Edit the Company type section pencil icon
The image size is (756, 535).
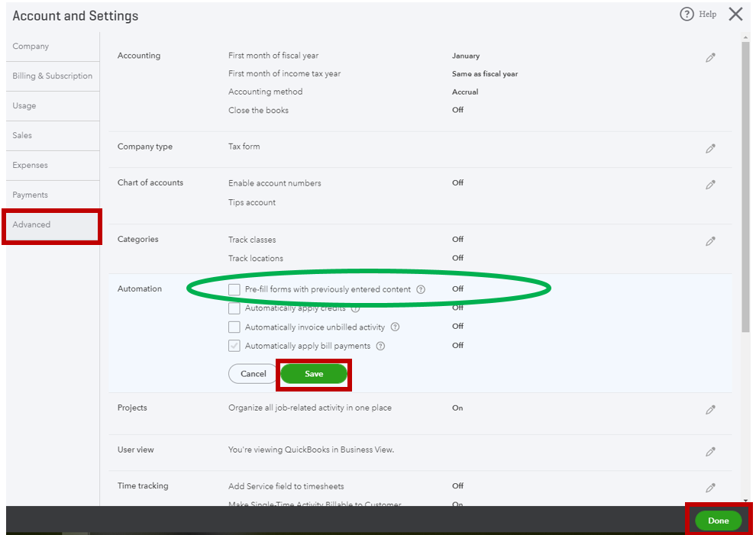tap(710, 149)
